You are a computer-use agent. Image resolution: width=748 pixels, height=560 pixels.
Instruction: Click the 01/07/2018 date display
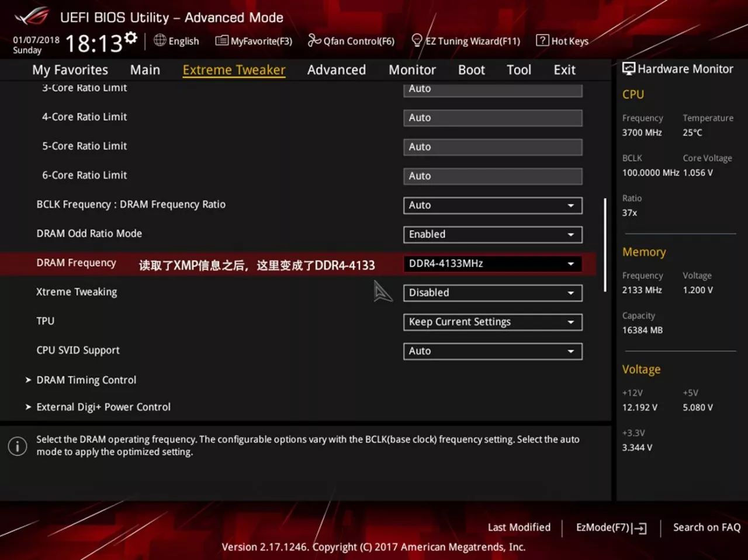(x=36, y=40)
